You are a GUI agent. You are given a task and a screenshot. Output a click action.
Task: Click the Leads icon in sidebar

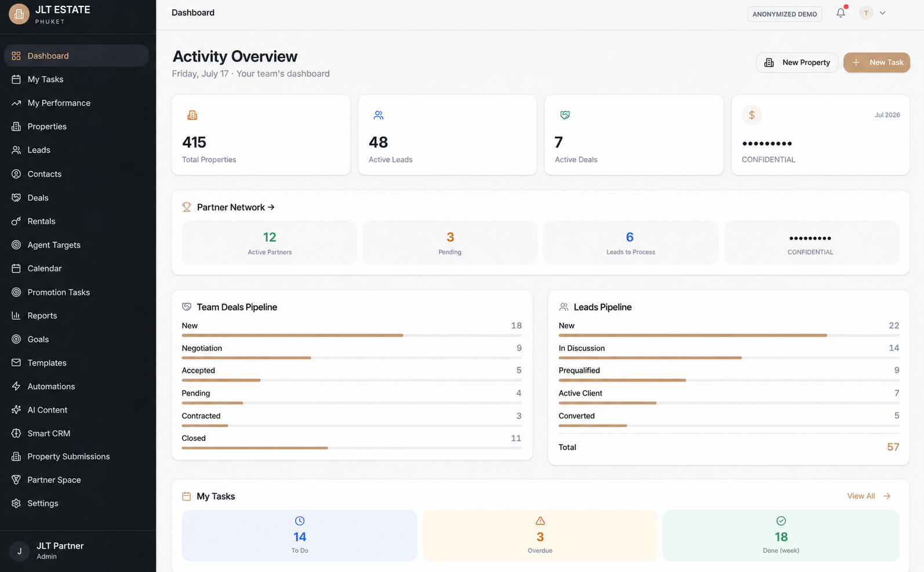coord(16,150)
